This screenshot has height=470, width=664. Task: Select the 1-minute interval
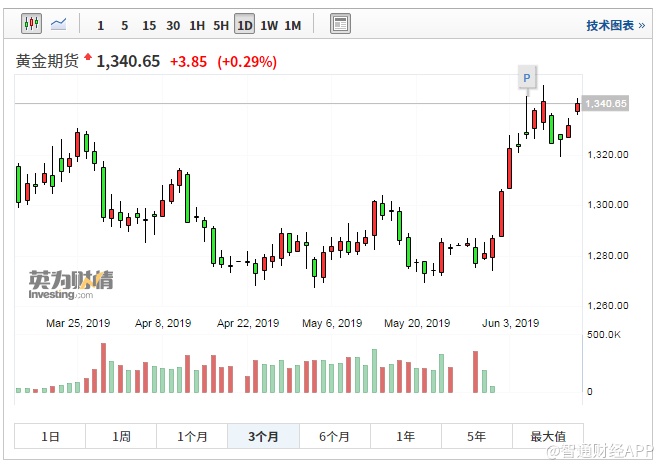[100, 25]
